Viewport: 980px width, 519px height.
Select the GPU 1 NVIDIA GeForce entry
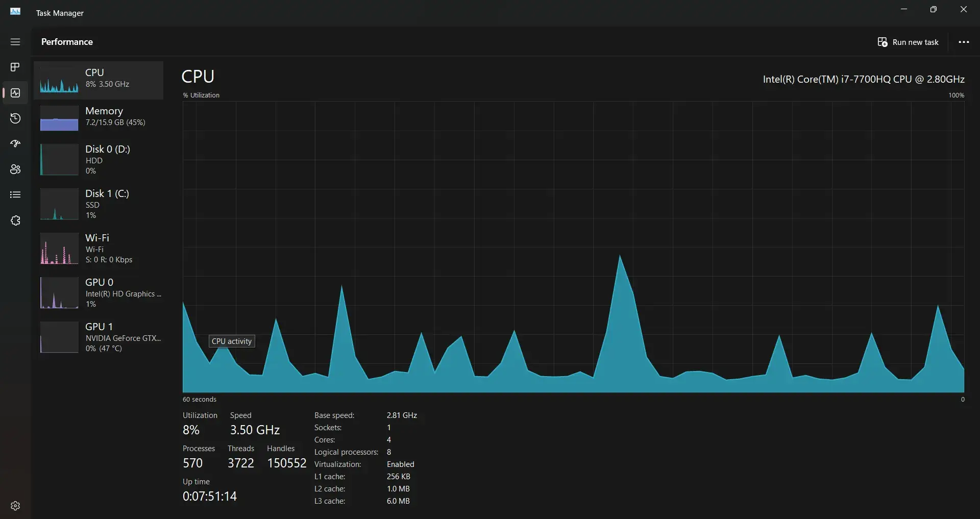tap(99, 337)
